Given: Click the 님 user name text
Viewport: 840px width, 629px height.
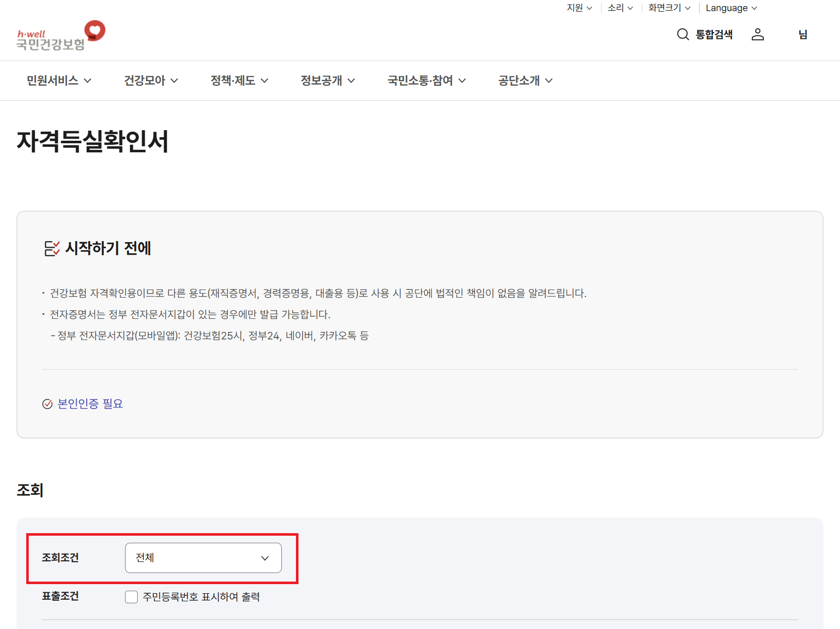Looking at the screenshot, I should coord(803,34).
